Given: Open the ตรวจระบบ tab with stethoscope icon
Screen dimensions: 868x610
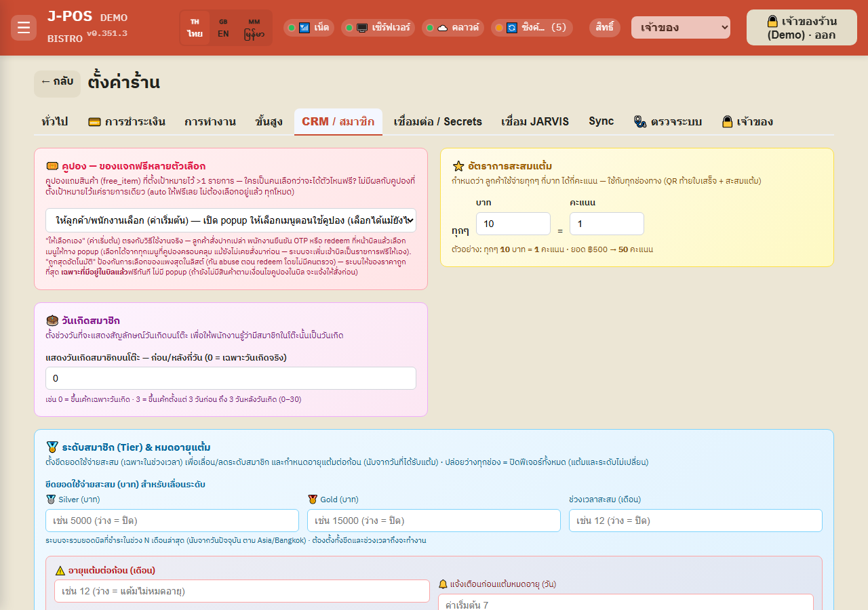Looking at the screenshot, I should pos(667,122).
